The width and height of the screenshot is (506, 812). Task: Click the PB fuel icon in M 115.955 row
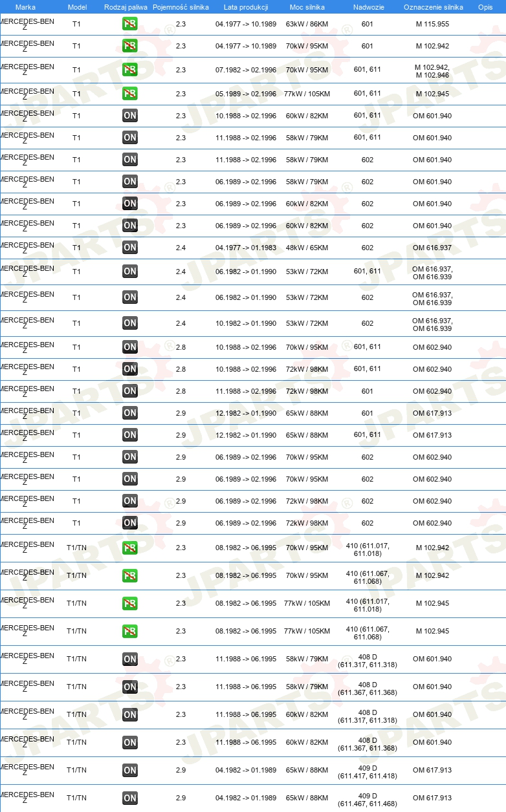(129, 24)
